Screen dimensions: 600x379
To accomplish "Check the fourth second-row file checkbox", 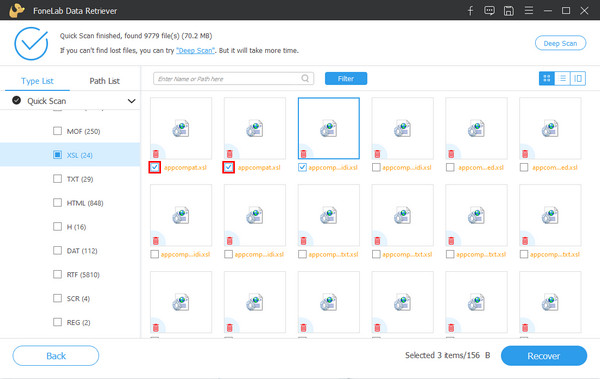I will tap(376, 254).
